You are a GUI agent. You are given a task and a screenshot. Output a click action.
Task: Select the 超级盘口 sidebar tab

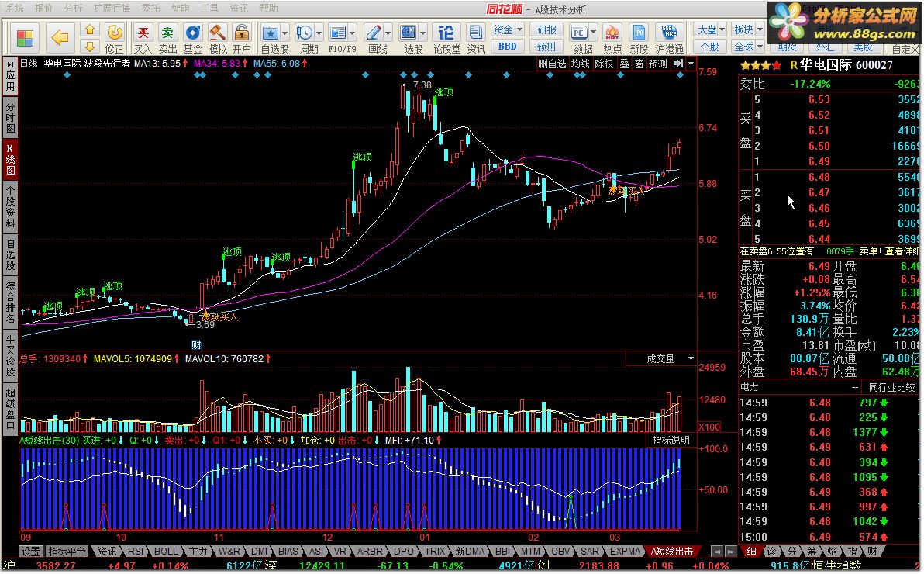point(10,410)
